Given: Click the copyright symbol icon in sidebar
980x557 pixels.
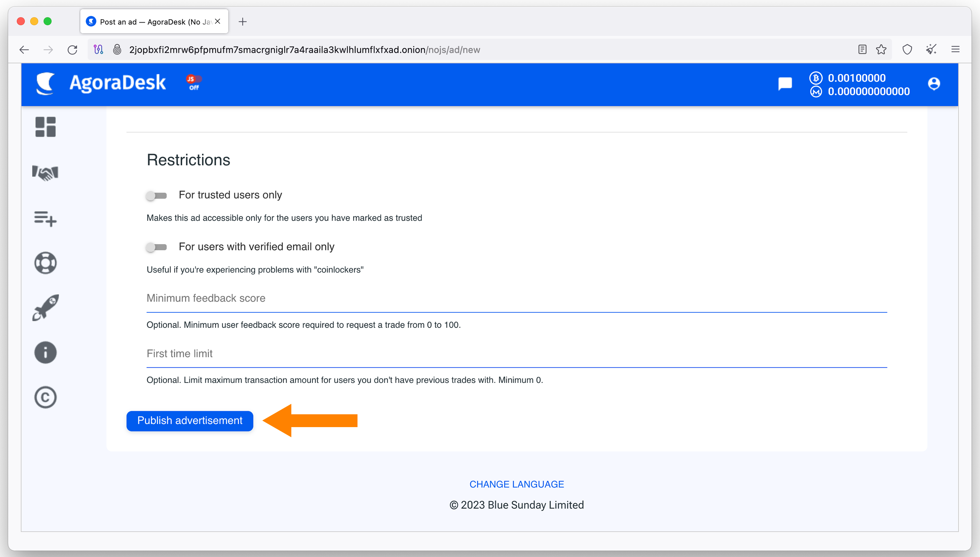Looking at the screenshot, I should tap(46, 397).
